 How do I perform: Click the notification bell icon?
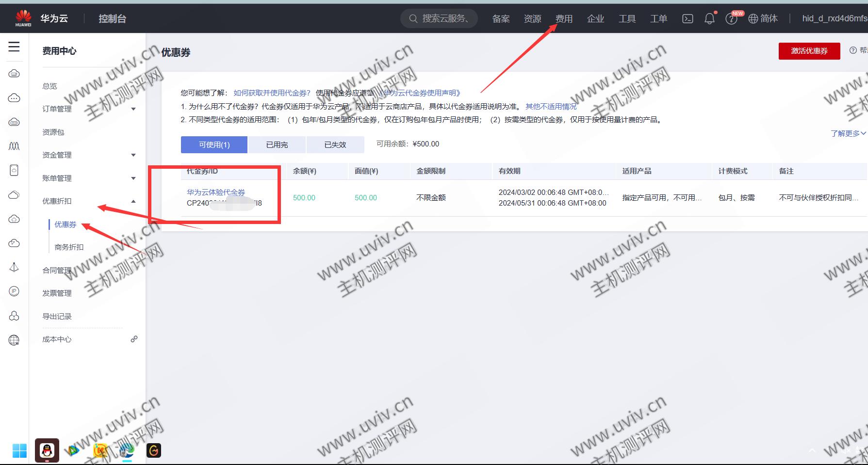(709, 18)
